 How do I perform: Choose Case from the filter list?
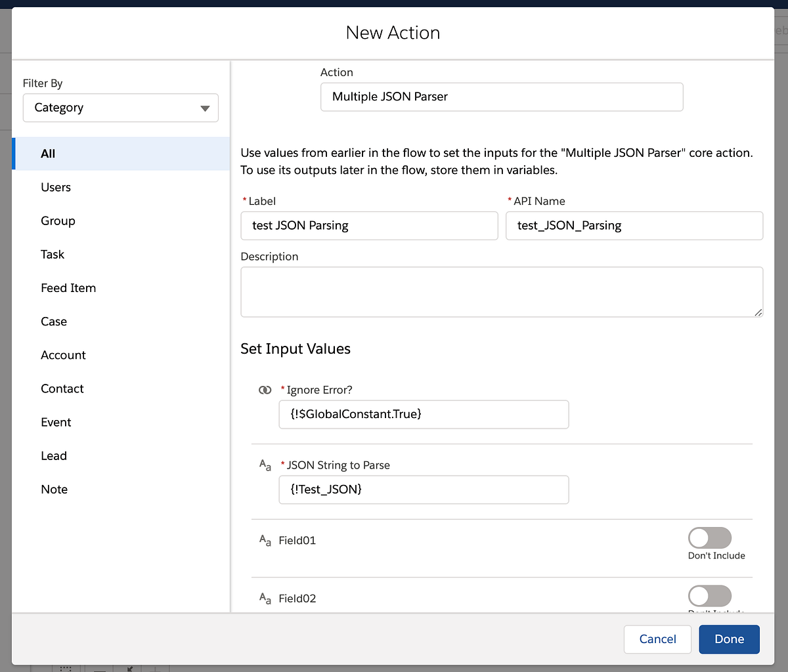[x=53, y=321]
